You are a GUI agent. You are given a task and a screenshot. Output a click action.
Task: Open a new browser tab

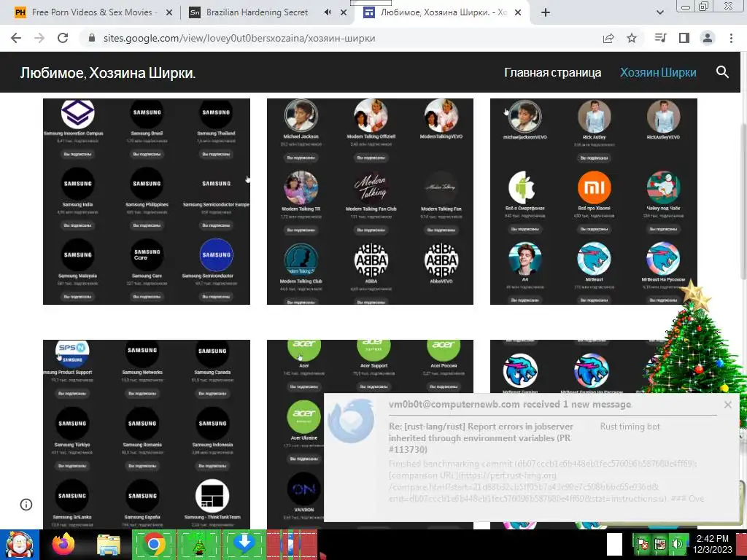pos(546,13)
